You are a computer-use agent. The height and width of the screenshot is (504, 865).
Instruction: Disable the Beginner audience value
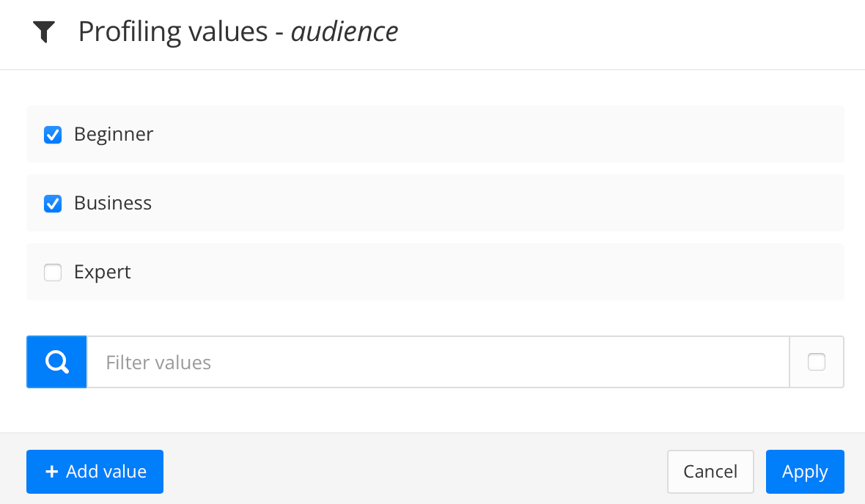pos(53,135)
